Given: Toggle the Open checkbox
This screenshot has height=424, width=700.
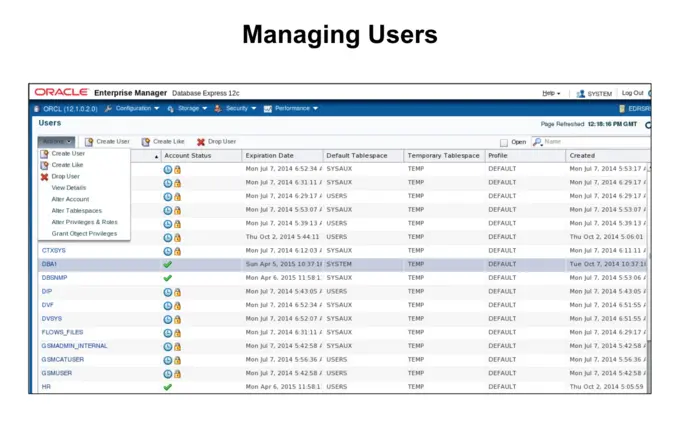Looking at the screenshot, I should [504, 143].
